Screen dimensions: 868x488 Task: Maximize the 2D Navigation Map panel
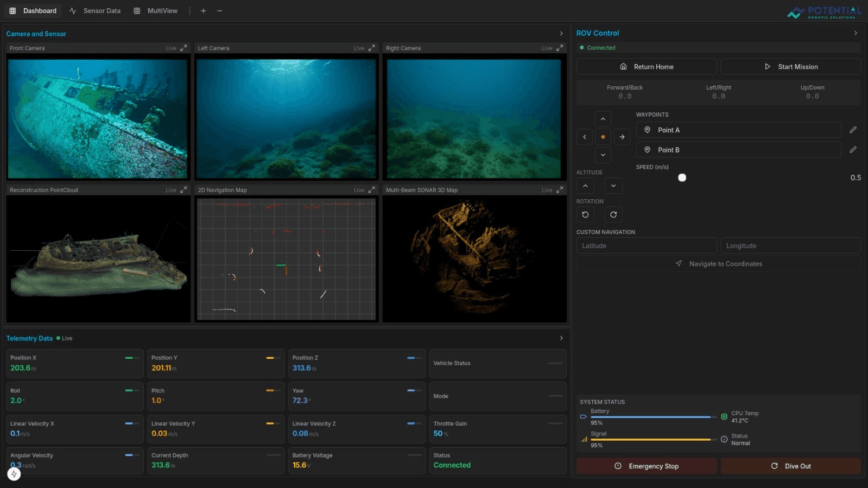point(371,190)
